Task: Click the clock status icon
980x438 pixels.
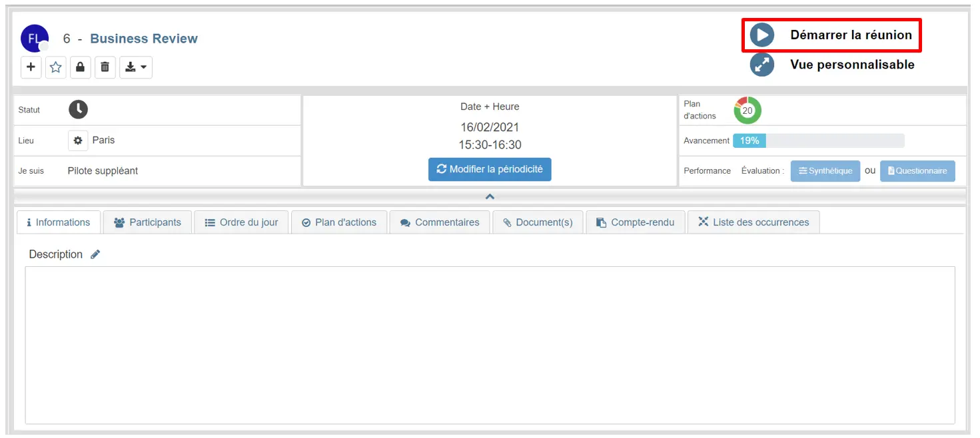Action: click(78, 110)
